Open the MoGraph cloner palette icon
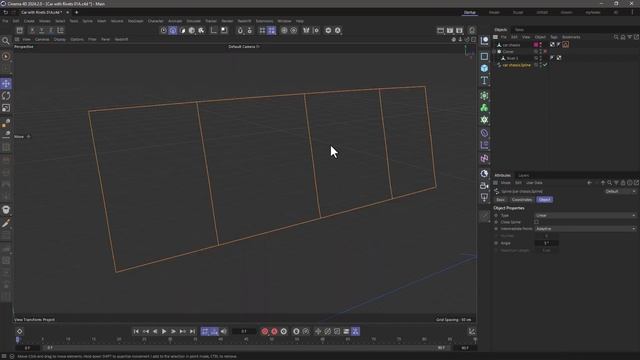The image size is (640, 360). [x=484, y=108]
